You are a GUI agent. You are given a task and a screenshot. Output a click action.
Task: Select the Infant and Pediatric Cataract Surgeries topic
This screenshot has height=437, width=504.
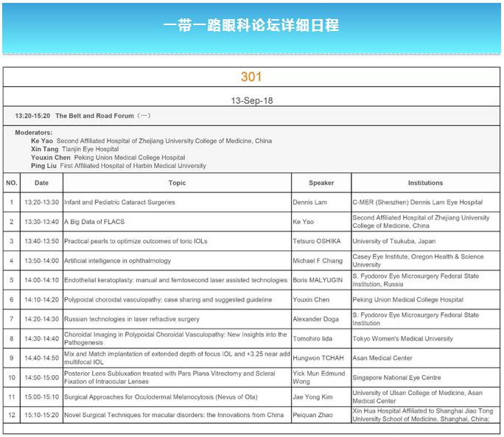119,203
